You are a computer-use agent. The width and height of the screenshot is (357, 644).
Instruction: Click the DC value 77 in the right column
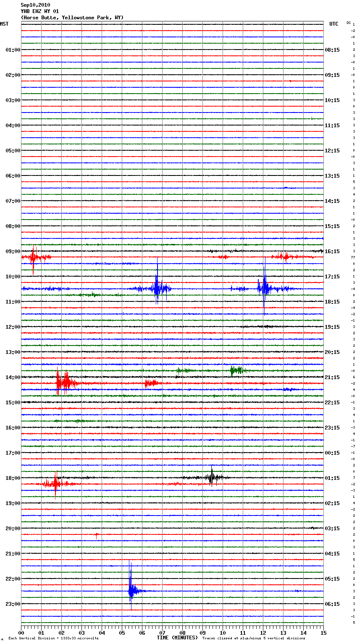[353, 257]
